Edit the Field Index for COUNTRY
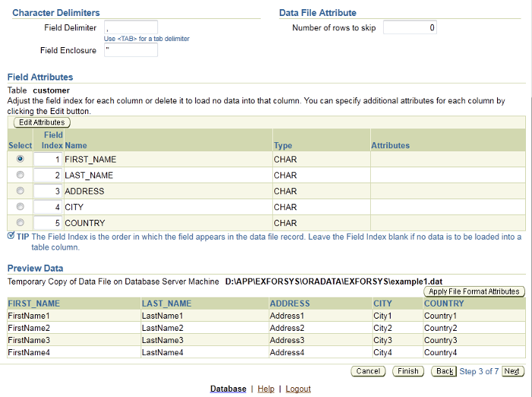Screen dimensions: 532x397 (x=47, y=224)
